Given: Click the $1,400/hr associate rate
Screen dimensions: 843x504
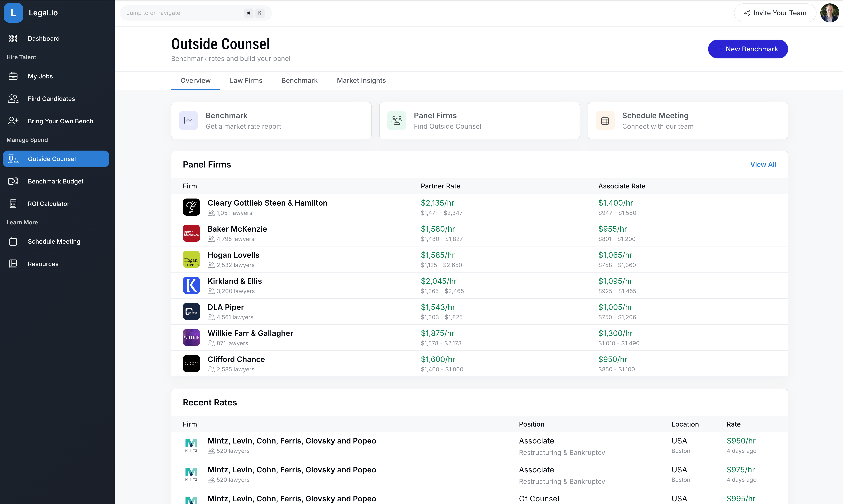Looking at the screenshot, I should click(616, 203).
